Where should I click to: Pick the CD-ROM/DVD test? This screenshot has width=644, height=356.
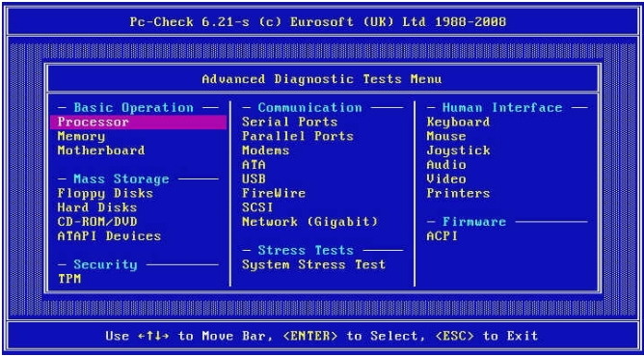(97, 222)
